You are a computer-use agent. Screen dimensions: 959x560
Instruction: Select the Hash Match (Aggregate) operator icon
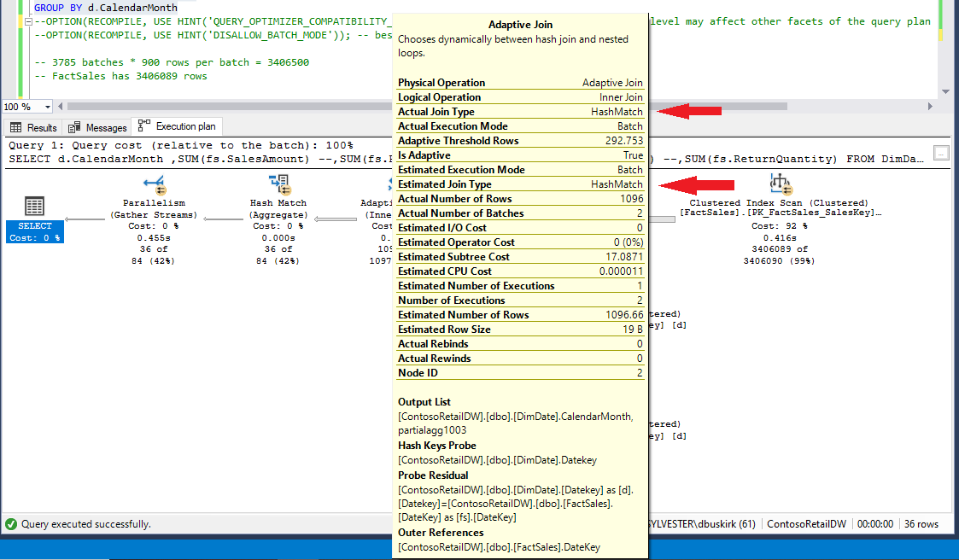[x=278, y=182]
